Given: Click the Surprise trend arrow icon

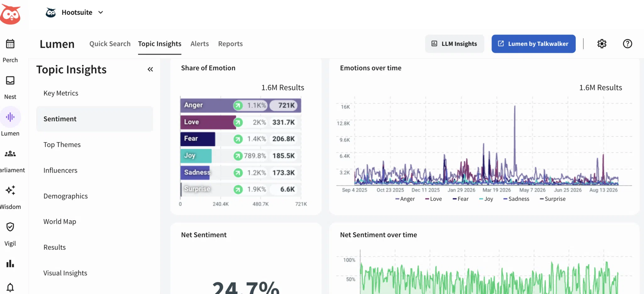Looking at the screenshot, I should coord(238,189).
